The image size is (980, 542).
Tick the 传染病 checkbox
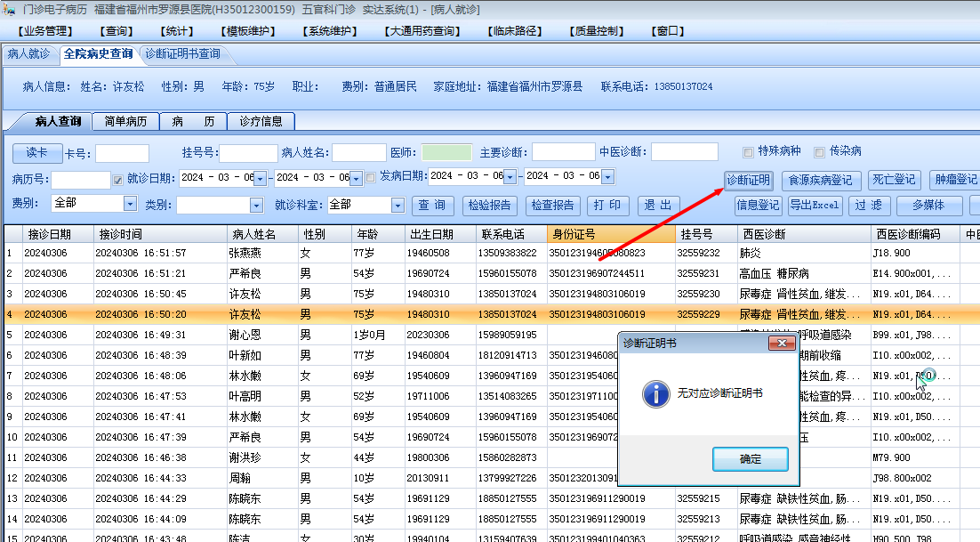tap(819, 152)
